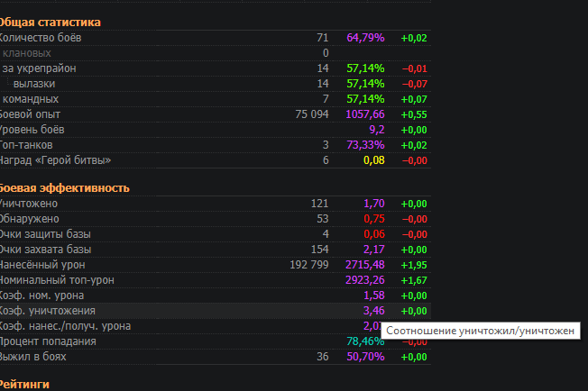Select the «Выжил в боях» percentage 50,70%
The image size is (588, 391).
(x=365, y=357)
